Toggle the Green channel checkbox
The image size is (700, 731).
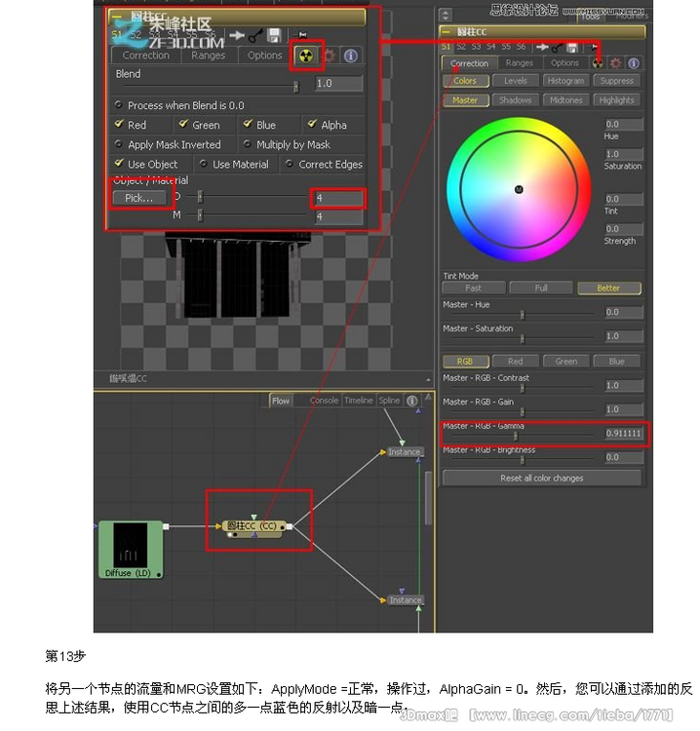click(x=183, y=124)
